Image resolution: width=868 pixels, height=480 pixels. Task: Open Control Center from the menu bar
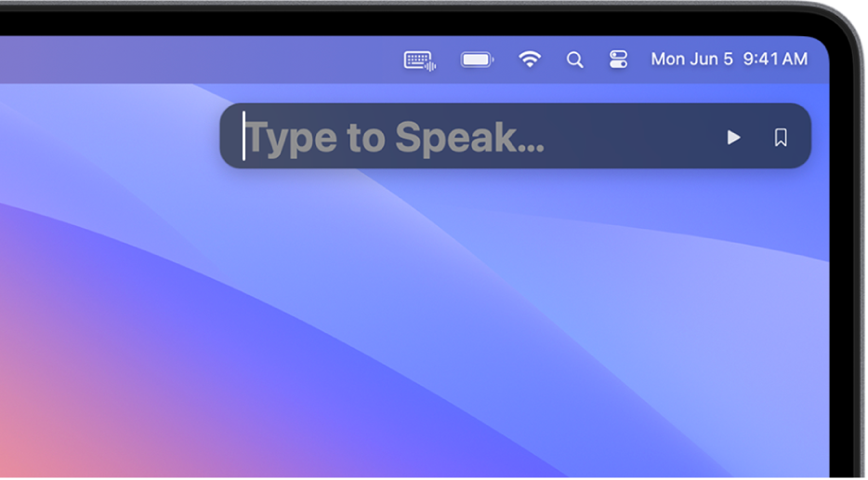coord(619,60)
